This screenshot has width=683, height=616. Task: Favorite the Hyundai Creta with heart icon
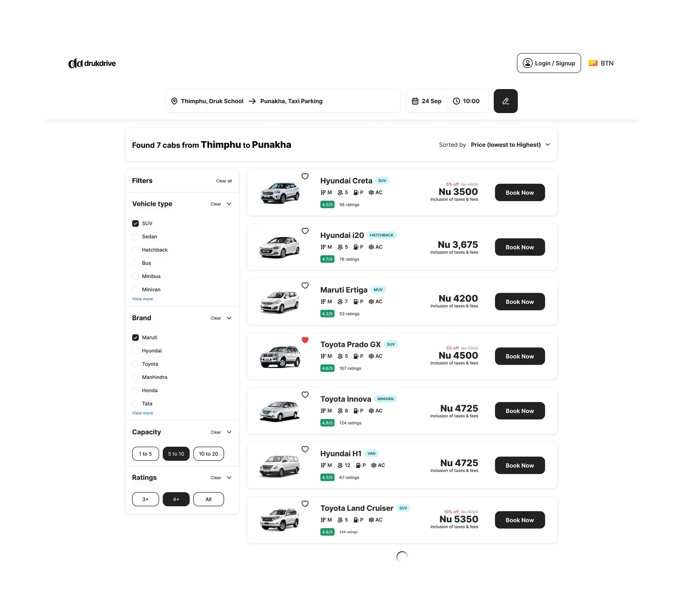[x=305, y=176]
